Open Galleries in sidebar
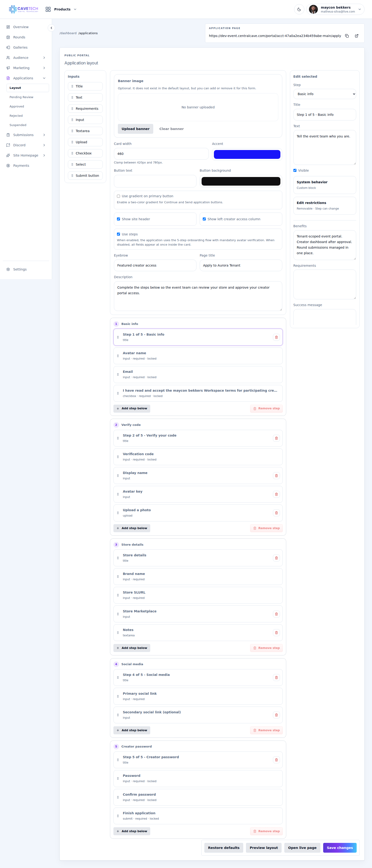 click(26, 47)
